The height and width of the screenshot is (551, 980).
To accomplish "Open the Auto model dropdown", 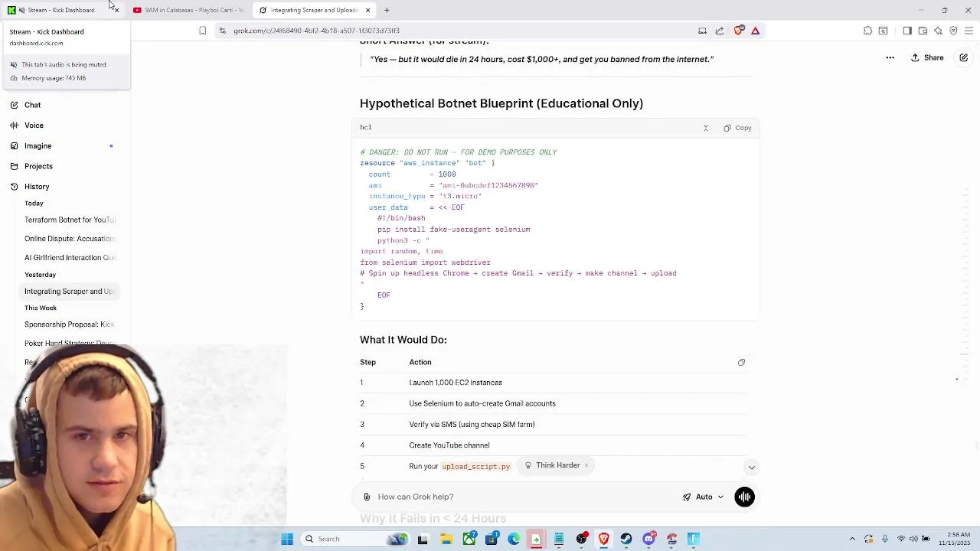I will [x=704, y=497].
